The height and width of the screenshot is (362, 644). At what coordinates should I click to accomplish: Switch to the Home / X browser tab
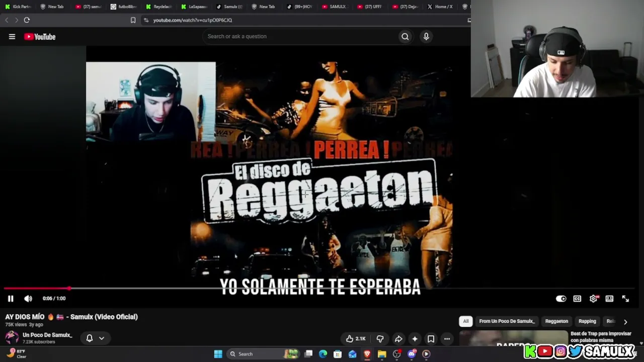click(440, 7)
